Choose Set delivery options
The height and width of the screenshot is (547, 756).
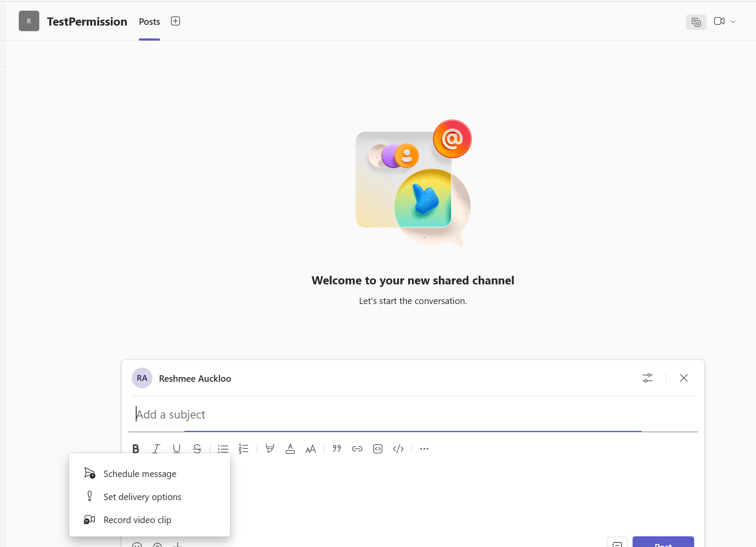pos(142,497)
